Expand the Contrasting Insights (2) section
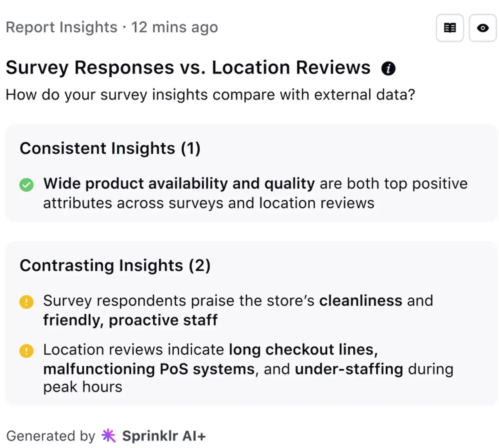This screenshot has height=448, width=499. (116, 265)
